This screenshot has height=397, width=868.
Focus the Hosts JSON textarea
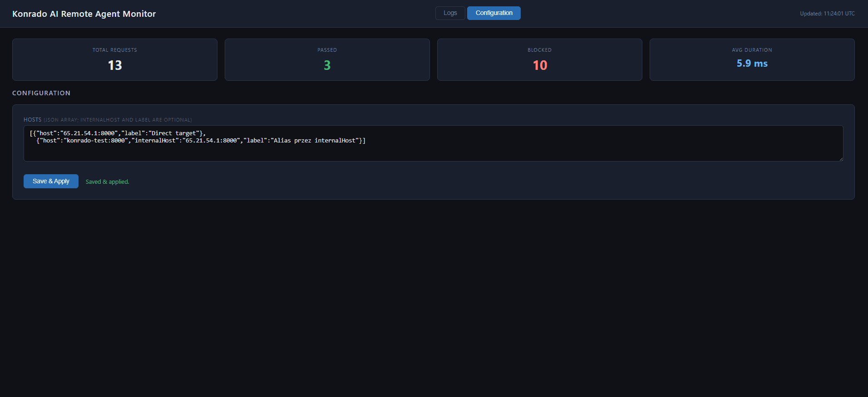click(x=434, y=143)
